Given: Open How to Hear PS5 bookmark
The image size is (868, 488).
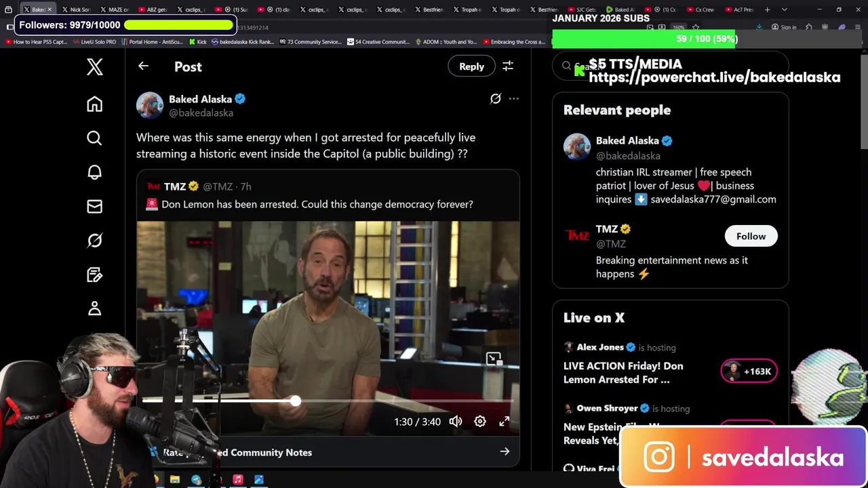Looking at the screenshot, I should [x=37, y=41].
